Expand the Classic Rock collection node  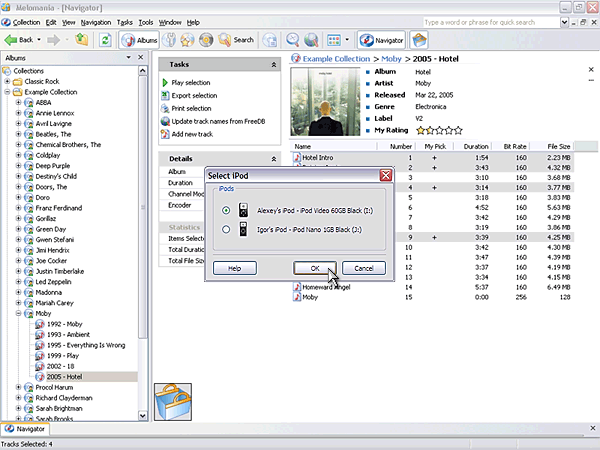coord(7,82)
